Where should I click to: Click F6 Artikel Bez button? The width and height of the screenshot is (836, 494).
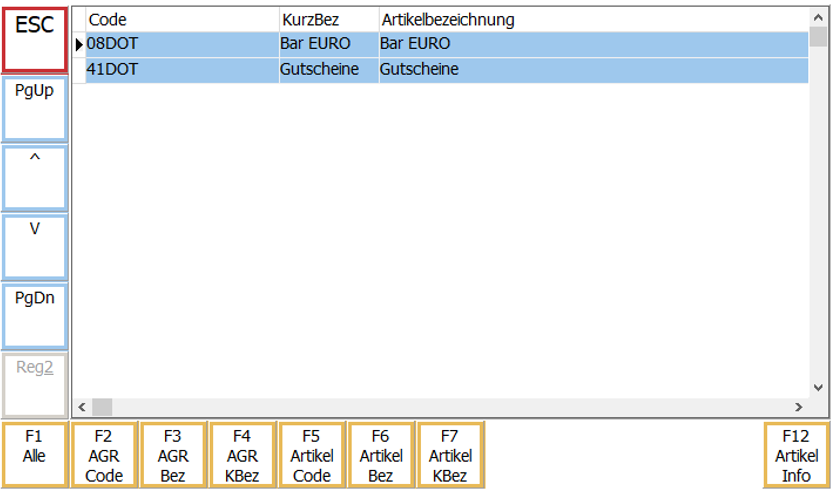[381, 455]
